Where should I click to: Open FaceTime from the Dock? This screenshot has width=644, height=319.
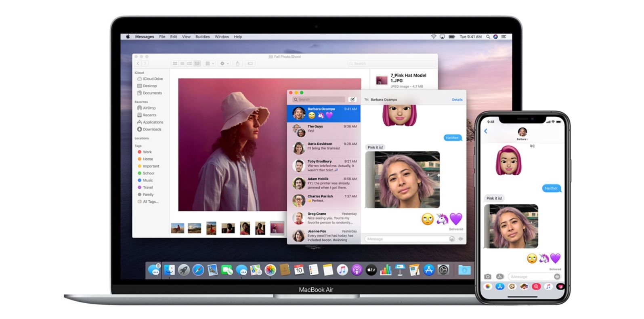[227, 270]
